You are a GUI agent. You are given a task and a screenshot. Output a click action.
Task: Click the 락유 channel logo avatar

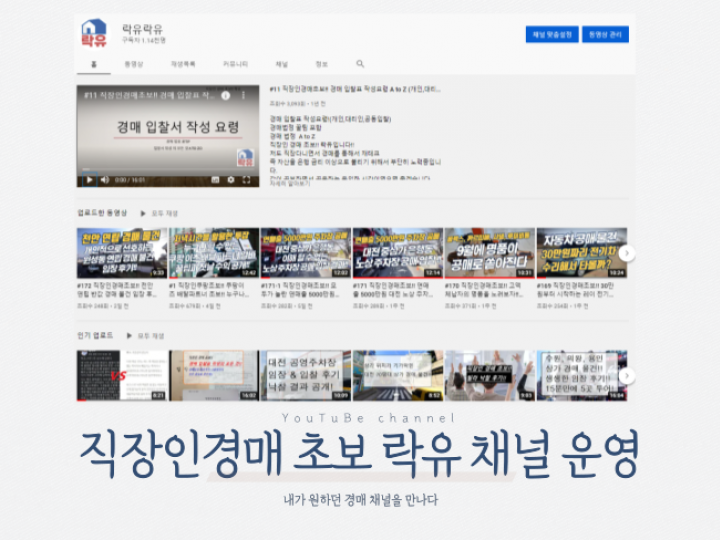point(93,34)
